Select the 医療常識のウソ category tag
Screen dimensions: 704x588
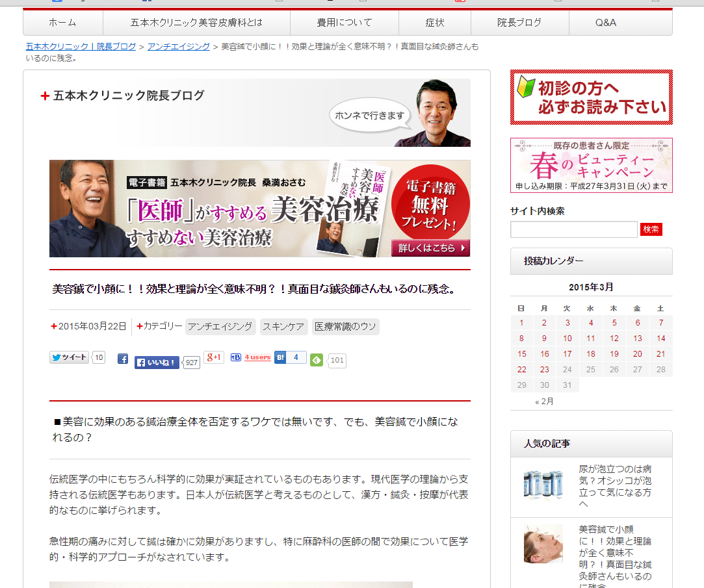pos(345,327)
